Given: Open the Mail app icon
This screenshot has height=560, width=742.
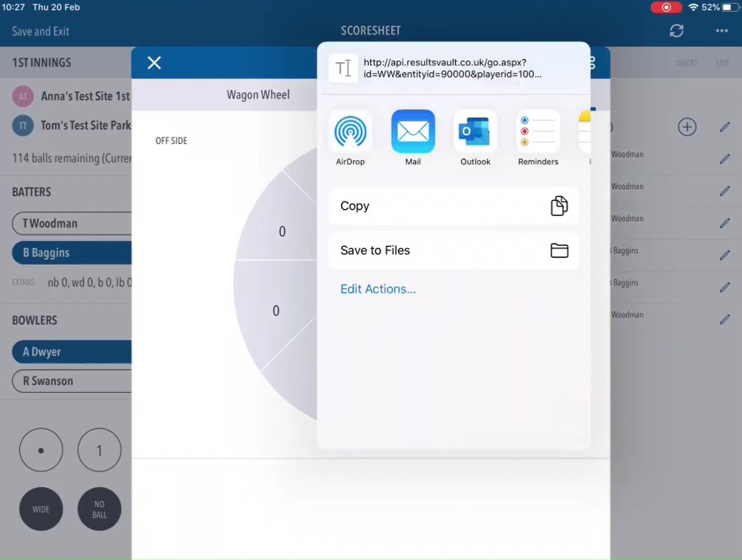Looking at the screenshot, I should point(413,132).
